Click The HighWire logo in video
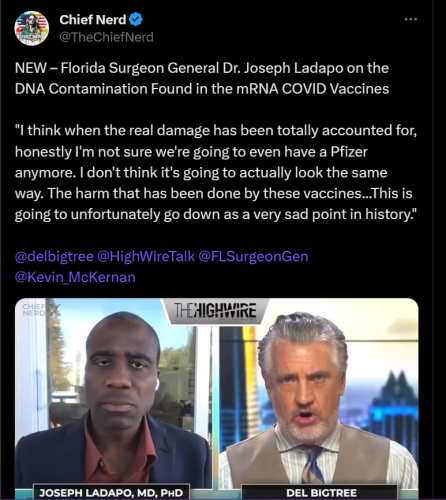This screenshot has height=500, width=446. 215,311
